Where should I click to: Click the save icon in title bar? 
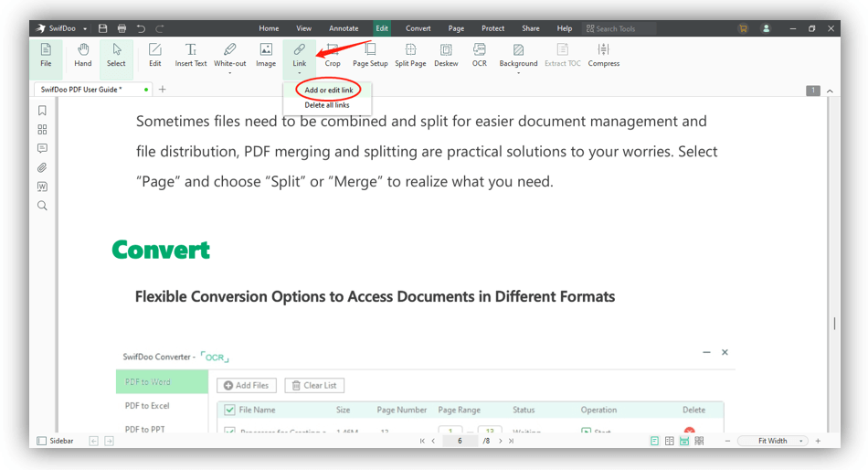click(103, 28)
